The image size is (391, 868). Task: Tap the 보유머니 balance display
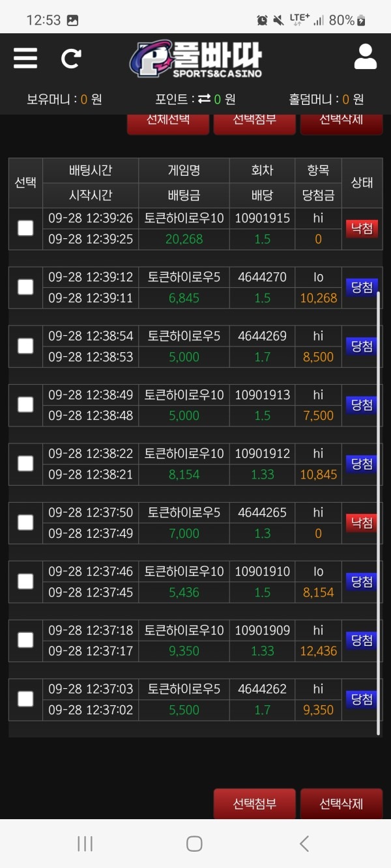[64, 99]
